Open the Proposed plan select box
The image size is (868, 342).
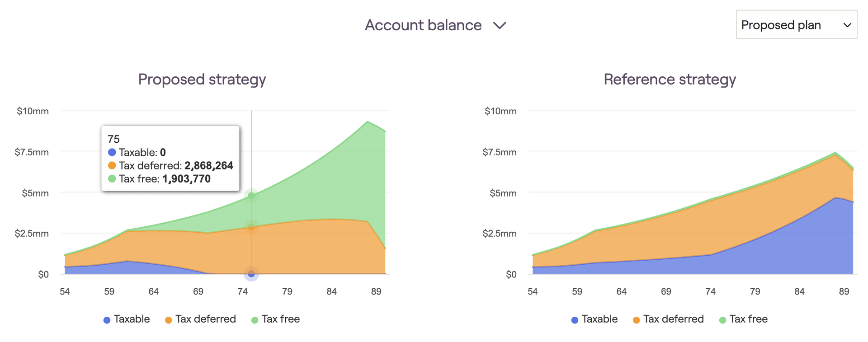pos(796,25)
